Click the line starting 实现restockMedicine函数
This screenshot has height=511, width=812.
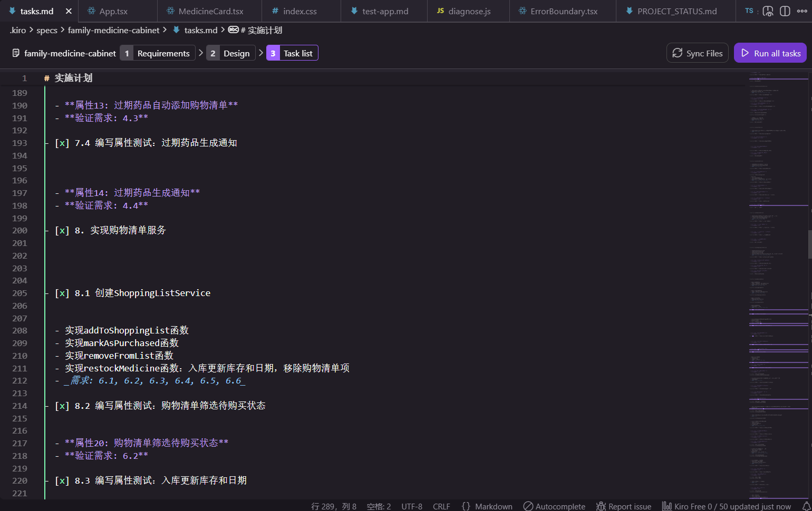pyautogui.click(x=207, y=368)
